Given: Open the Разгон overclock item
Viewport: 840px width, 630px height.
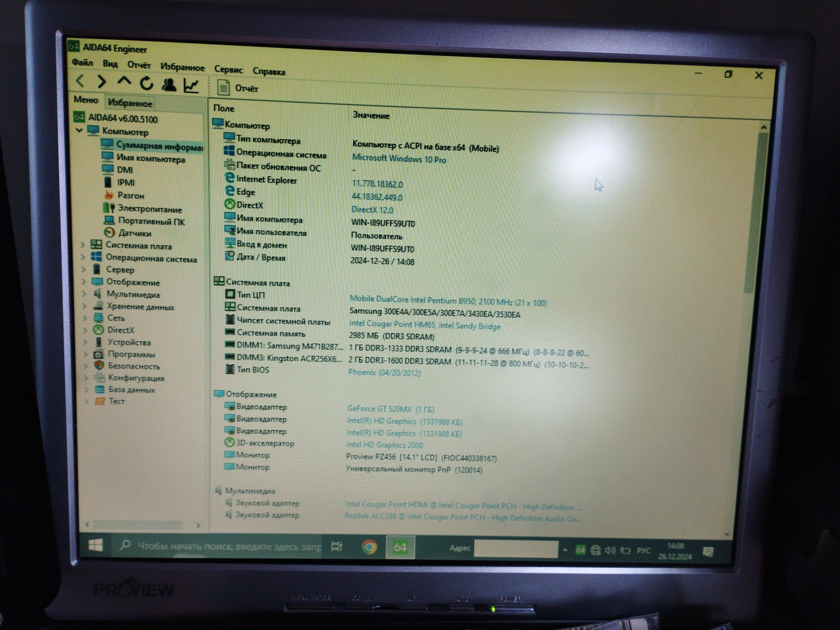Looking at the screenshot, I should tap(130, 196).
